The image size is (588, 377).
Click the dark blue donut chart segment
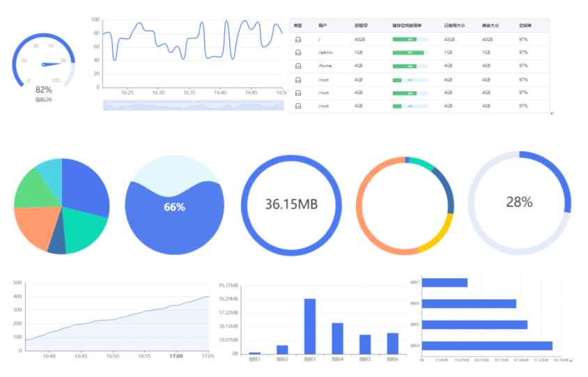point(447,190)
